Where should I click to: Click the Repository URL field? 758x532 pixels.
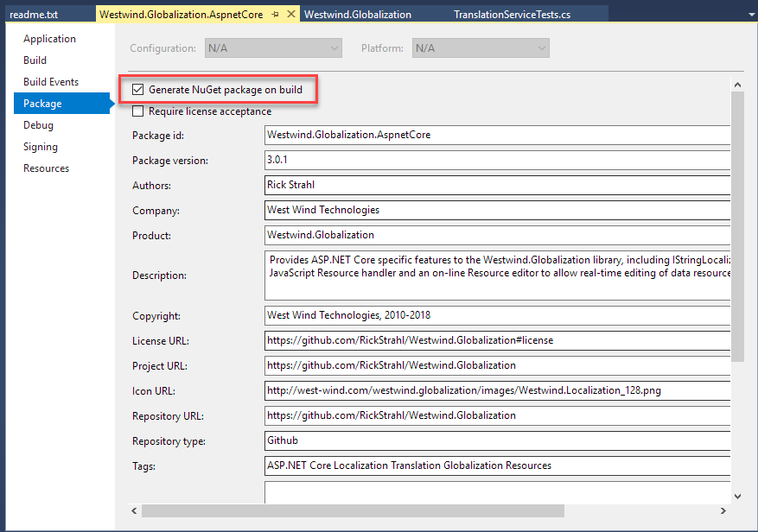tap(498, 416)
